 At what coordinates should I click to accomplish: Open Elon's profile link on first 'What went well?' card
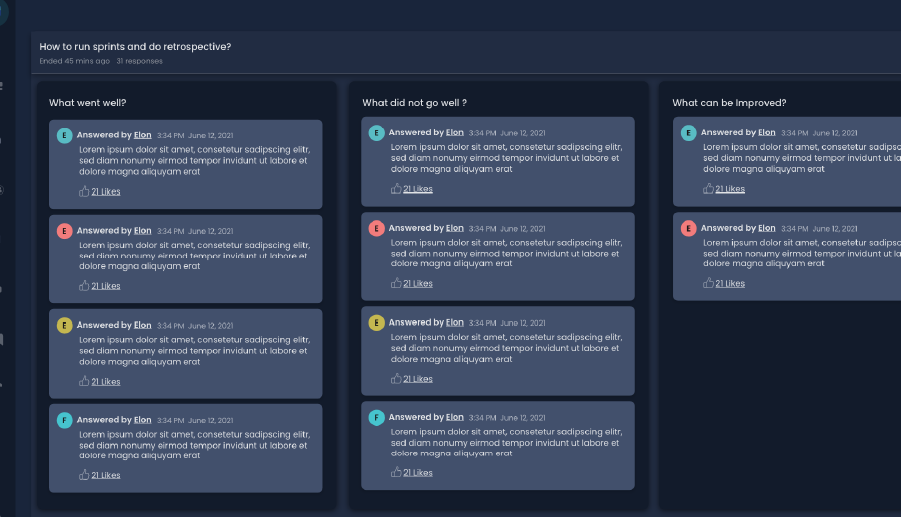point(143,135)
